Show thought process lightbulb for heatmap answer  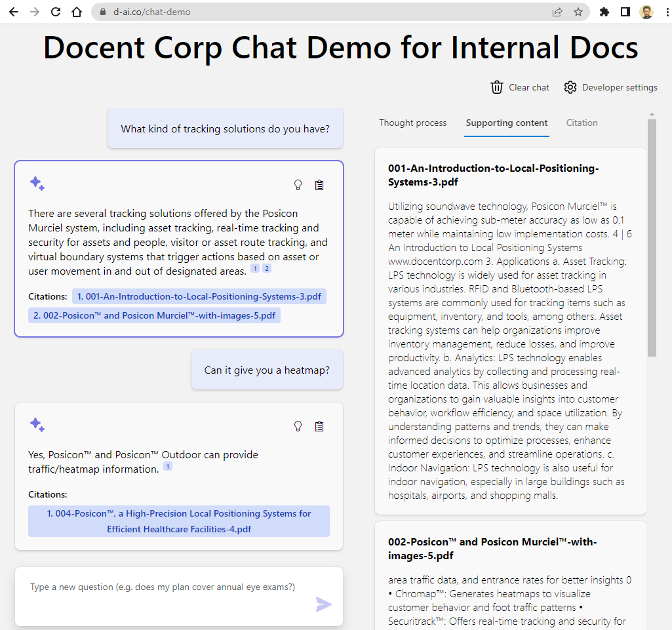pyautogui.click(x=298, y=426)
